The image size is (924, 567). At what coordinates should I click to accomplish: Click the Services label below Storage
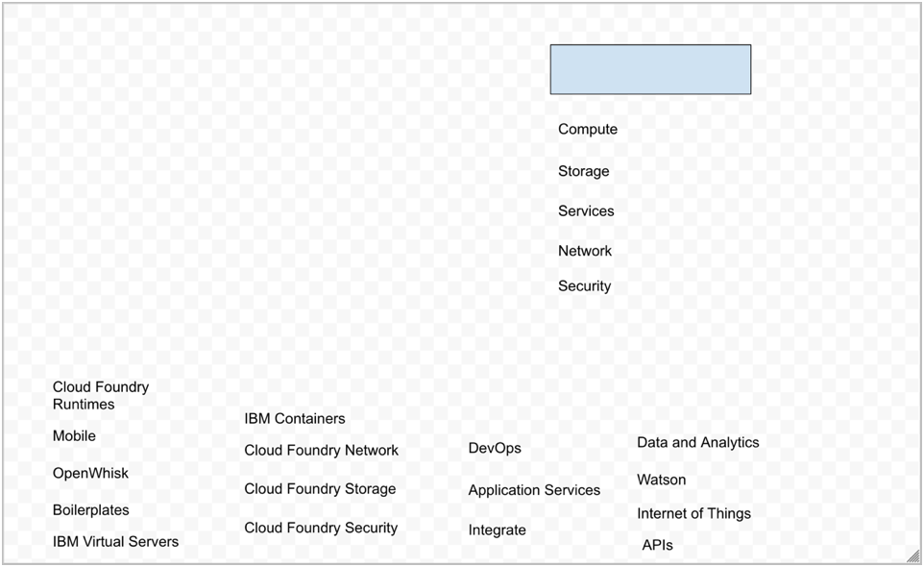[586, 211]
